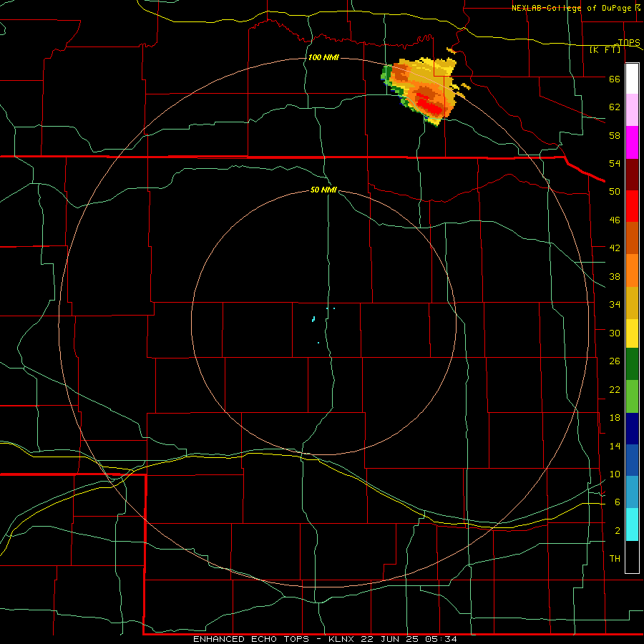Click the legend value "10"
Viewport: 644px width, 644px height.
(x=615, y=474)
